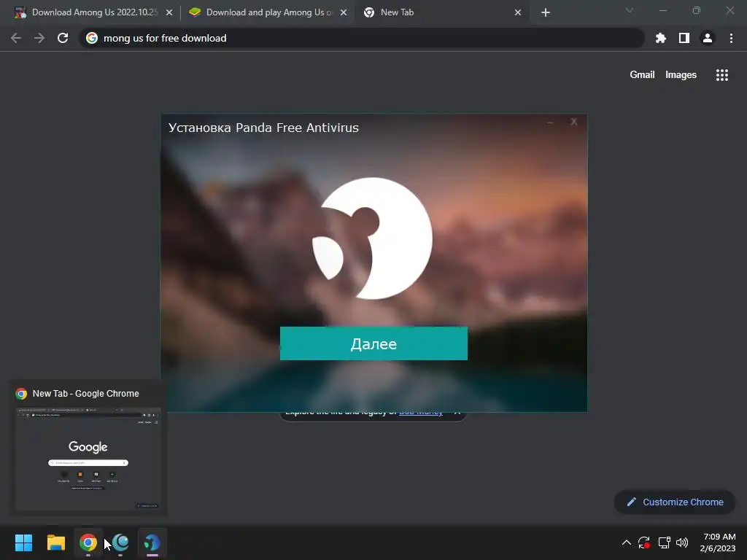Close the New Tab tab
The width and height of the screenshot is (747, 560).
pyautogui.click(x=518, y=12)
